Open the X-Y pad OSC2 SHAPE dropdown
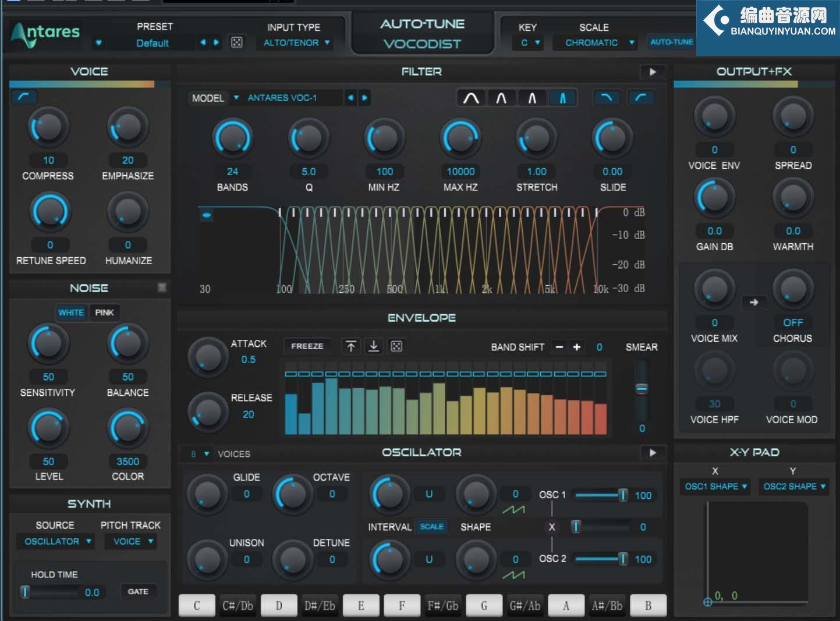The width and height of the screenshot is (840, 621). tap(795, 487)
